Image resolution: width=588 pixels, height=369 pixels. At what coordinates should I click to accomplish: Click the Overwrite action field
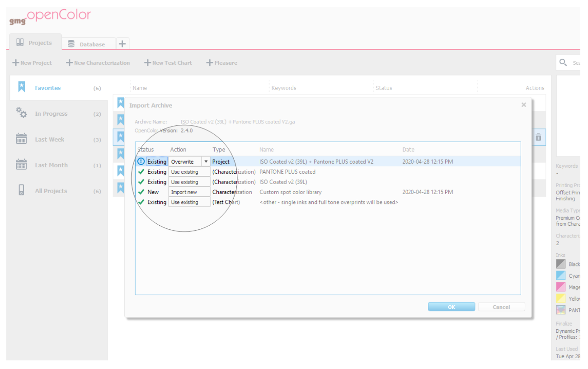[185, 161]
